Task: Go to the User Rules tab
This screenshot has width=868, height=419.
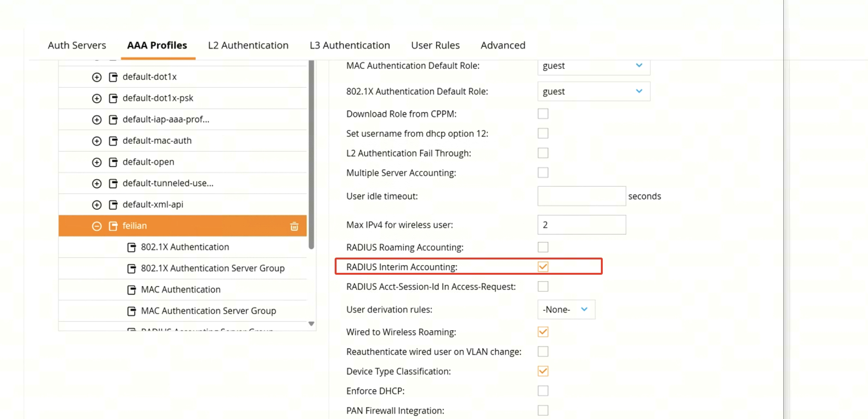Action: 436,45
